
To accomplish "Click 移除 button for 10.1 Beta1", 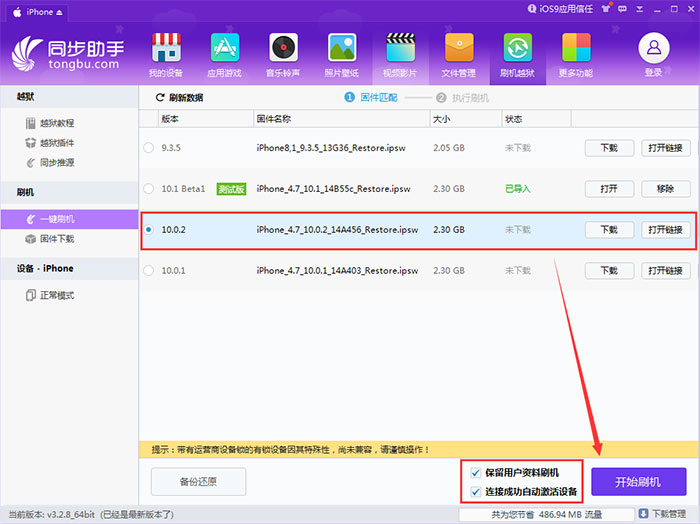I will (666, 189).
